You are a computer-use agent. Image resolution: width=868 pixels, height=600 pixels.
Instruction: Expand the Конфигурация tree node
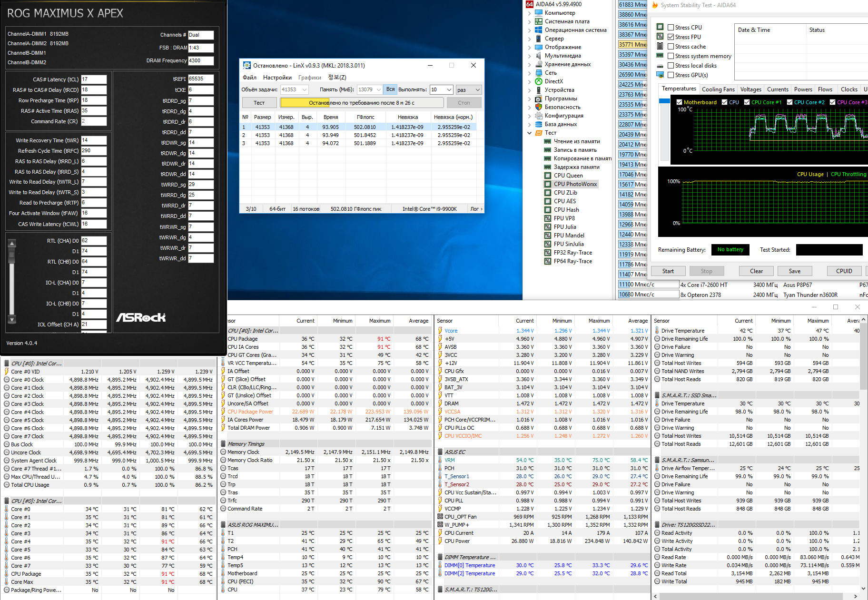[x=529, y=116]
